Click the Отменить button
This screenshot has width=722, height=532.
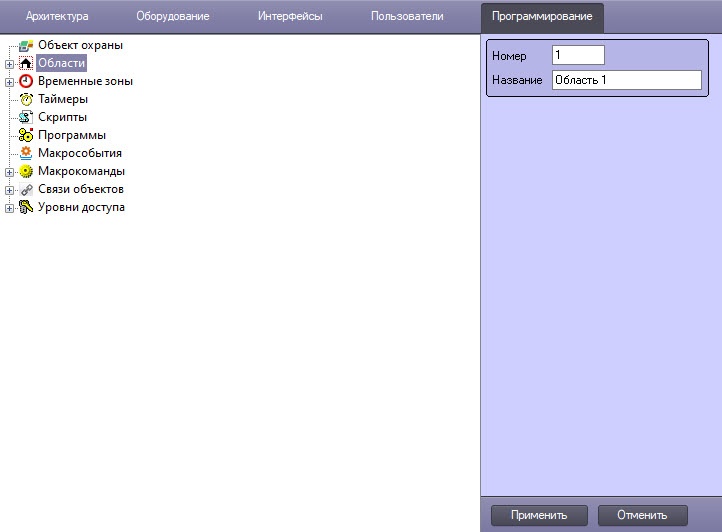tap(642, 515)
